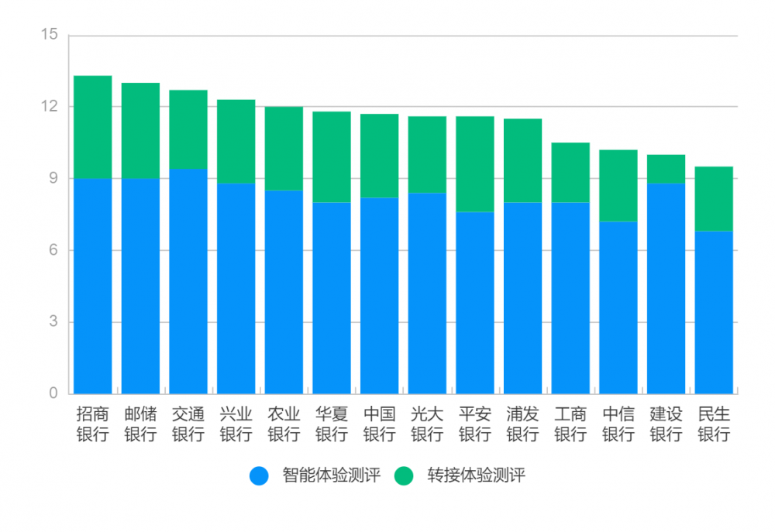Click the green bar segment for 招商银行
This screenshot has height=532, width=775.
[x=93, y=127]
